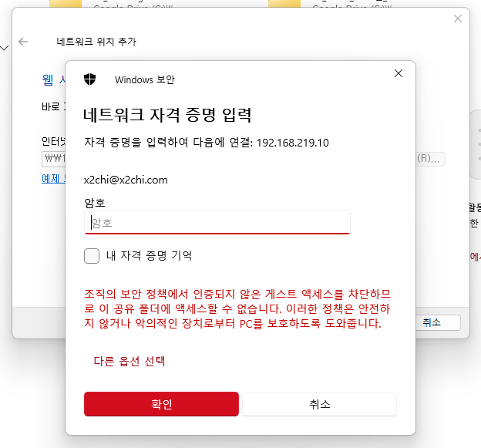The height and width of the screenshot is (448, 481).
Task: Click the 192.168.219.10 address text
Action: pyautogui.click(x=293, y=143)
